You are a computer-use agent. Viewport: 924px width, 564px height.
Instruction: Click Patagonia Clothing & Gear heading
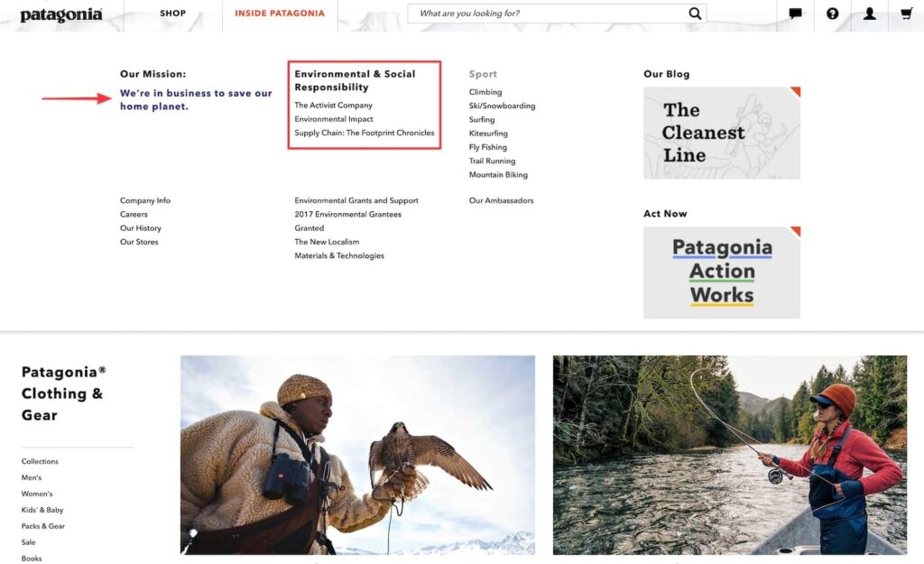63,393
